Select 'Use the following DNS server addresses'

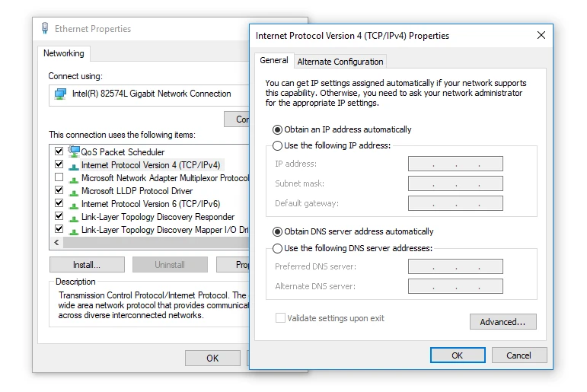(x=277, y=248)
